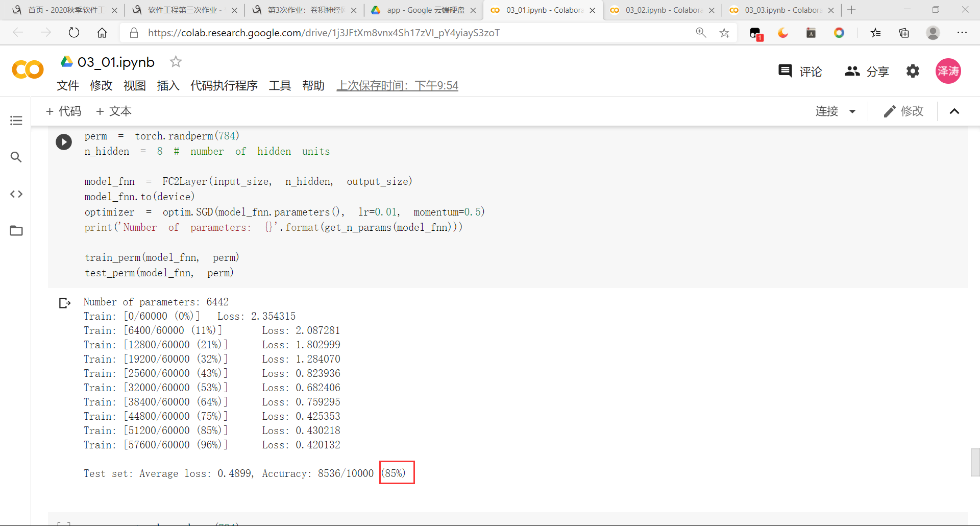Open the 工具 menu
Screen dimensions: 980x526
tap(280, 86)
